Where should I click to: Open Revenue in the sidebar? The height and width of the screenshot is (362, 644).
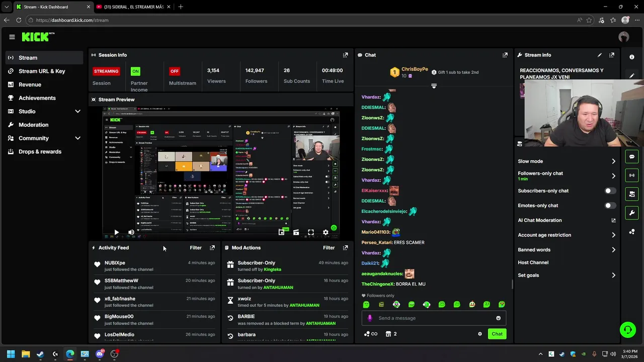pos(44,84)
